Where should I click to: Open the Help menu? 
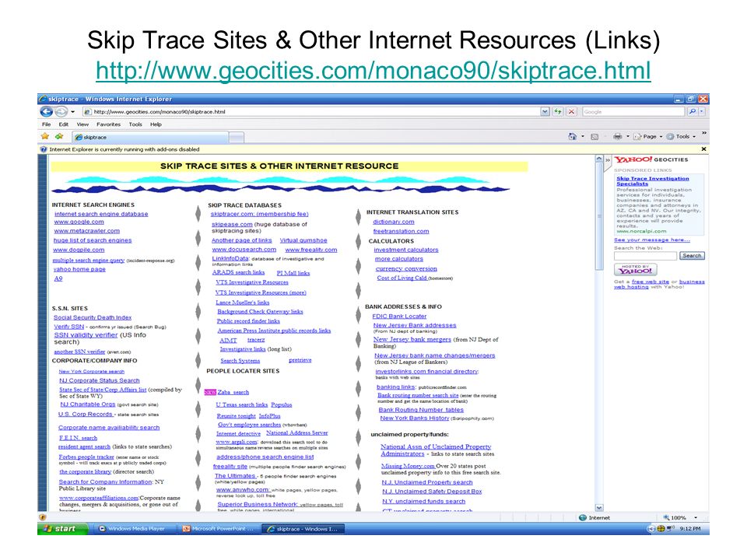tap(156, 124)
